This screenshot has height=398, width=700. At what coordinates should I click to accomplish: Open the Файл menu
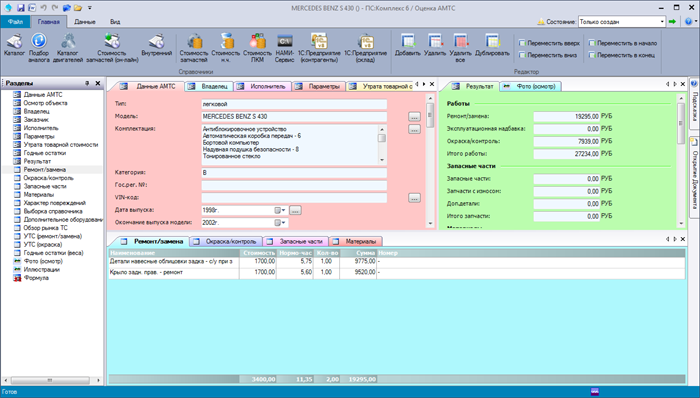pyautogui.click(x=15, y=21)
